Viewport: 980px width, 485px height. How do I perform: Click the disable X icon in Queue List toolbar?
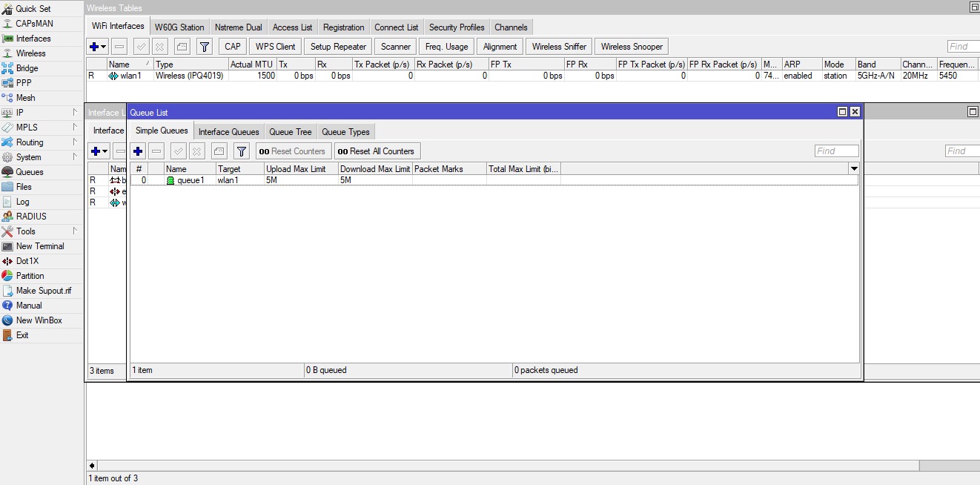pyautogui.click(x=196, y=151)
